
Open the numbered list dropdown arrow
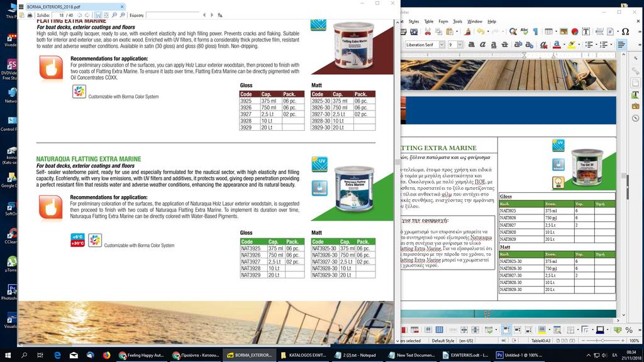(611, 45)
